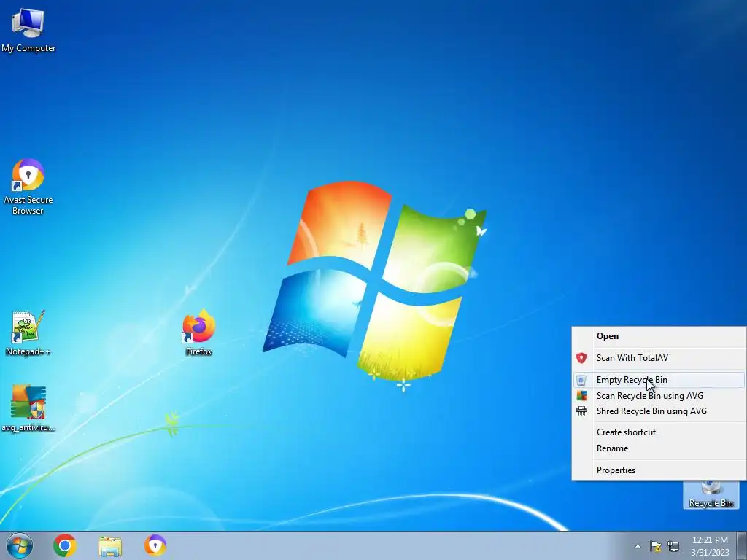Open the Windows Start menu orb
747x560 pixels.
(20, 545)
